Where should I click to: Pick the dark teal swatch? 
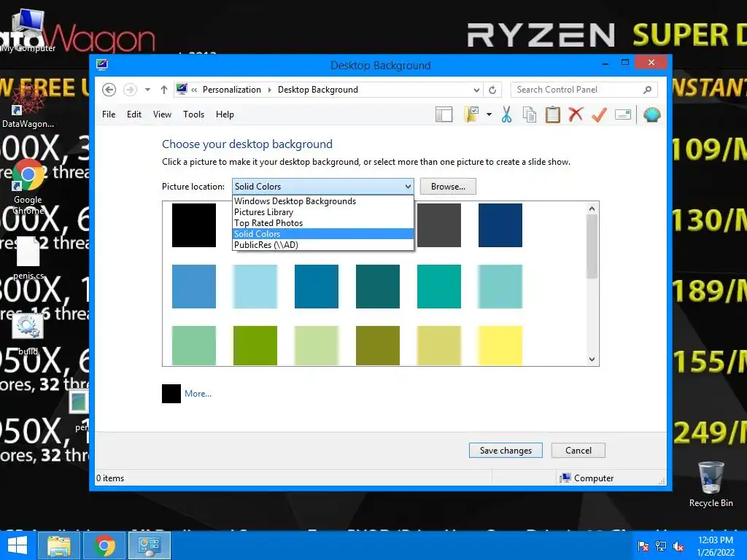click(x=378, y=286)
